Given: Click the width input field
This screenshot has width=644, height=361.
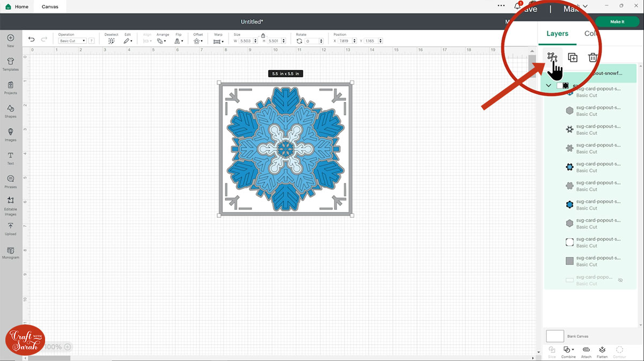Looking at the screenshot, I should tap(247, 41).
